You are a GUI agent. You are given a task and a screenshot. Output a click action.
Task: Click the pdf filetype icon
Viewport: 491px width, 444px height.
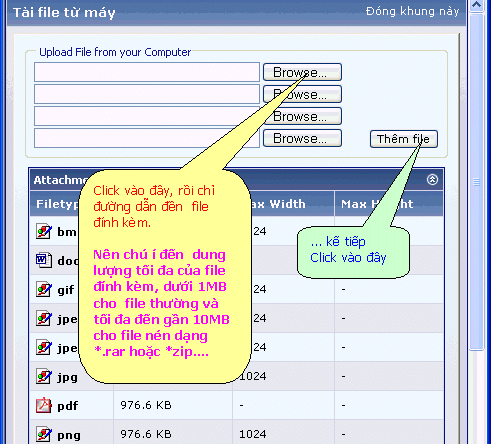tap(44, 405)
